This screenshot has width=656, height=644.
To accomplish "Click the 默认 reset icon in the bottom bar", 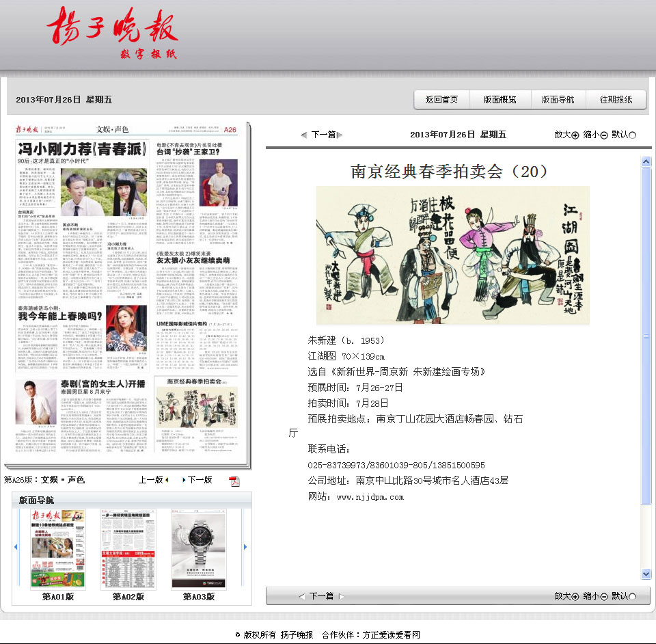I will [x=632, y=597].
